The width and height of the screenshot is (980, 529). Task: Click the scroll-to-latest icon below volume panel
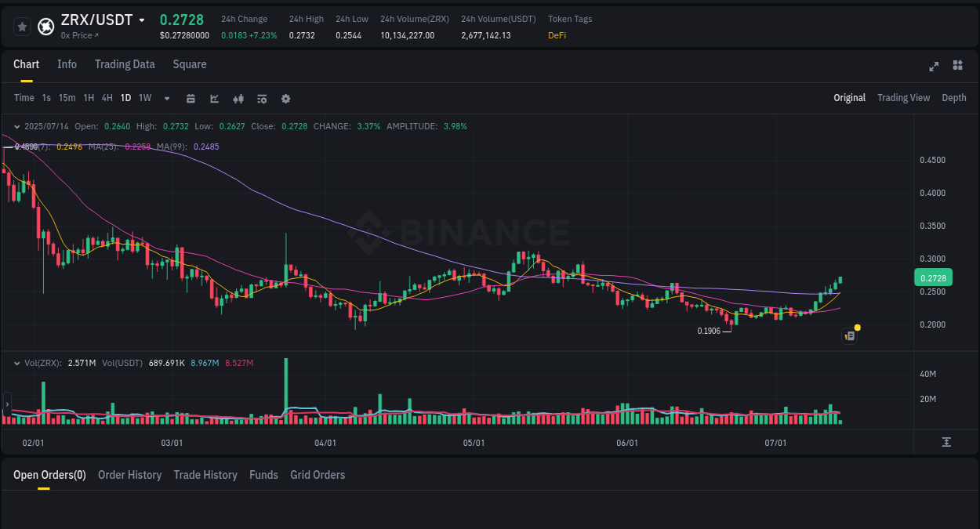pyautogui.click(x=947, y=442)
